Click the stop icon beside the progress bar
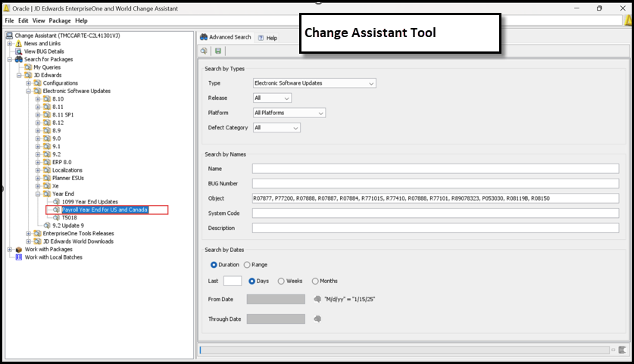 (623, 350)
